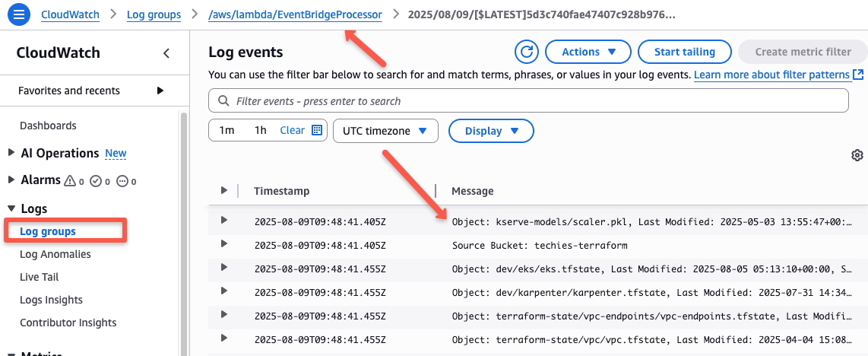Collapse the CloudWatch side panel
The width and height of the screenshot is (868, 356).
pos(166,53)
